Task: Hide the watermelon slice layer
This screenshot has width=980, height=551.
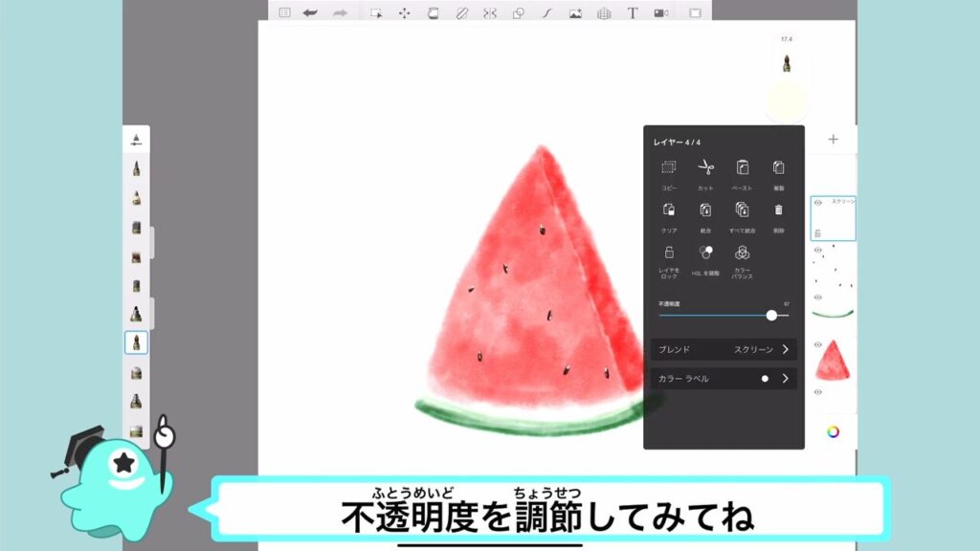Action: coord(818,344)
